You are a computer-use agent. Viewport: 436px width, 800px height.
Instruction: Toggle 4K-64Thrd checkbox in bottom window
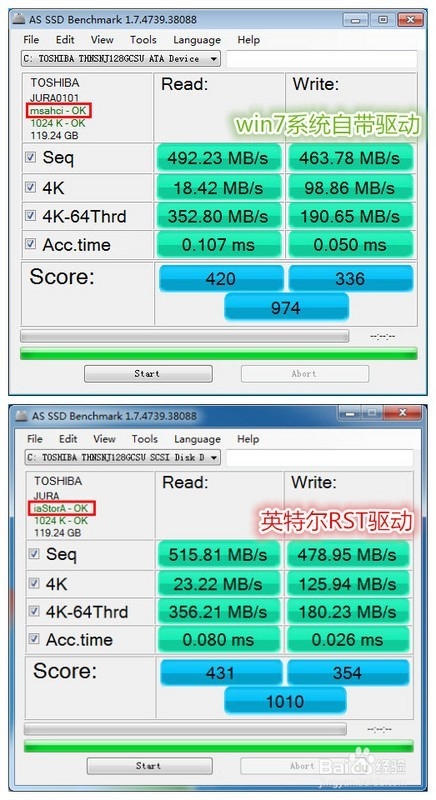click(x=34, y=611)
